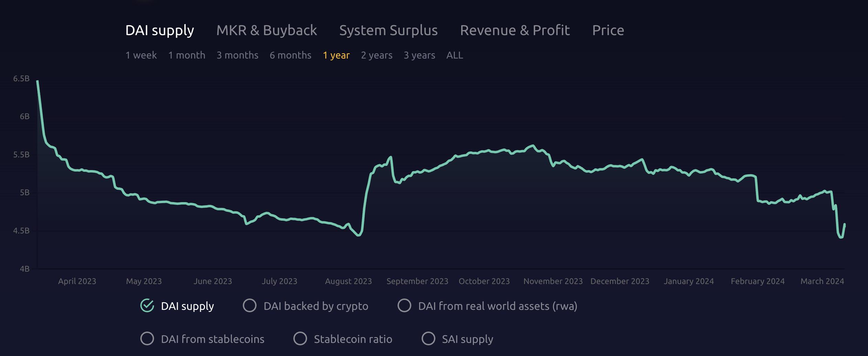Image resolution: width=868 pixels, height=356 pixels.
Task: Choose the 1 month time range
Action: 186,55
